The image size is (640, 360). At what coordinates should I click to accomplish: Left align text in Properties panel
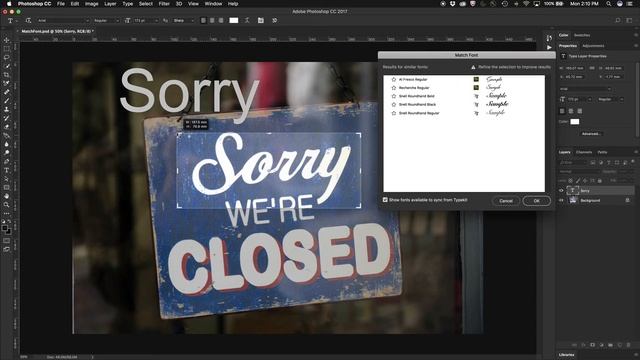562,111
